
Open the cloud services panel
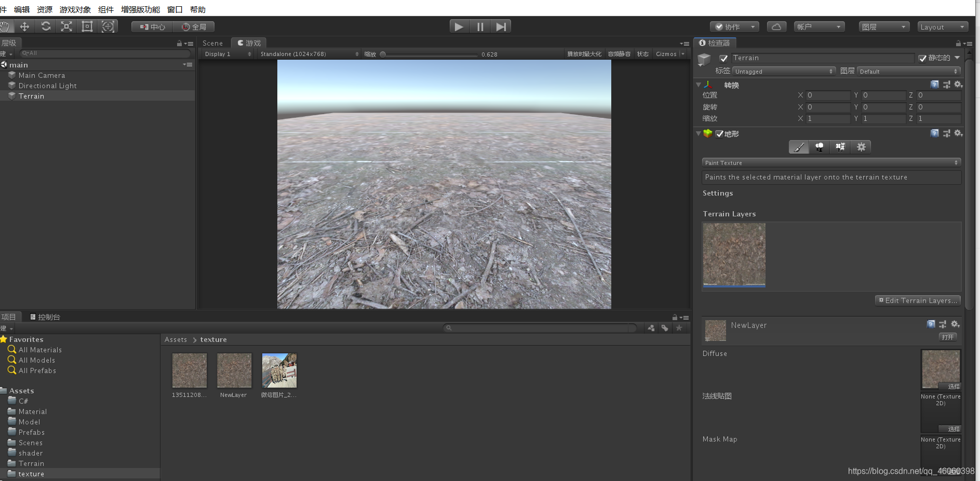click(776, 27)
